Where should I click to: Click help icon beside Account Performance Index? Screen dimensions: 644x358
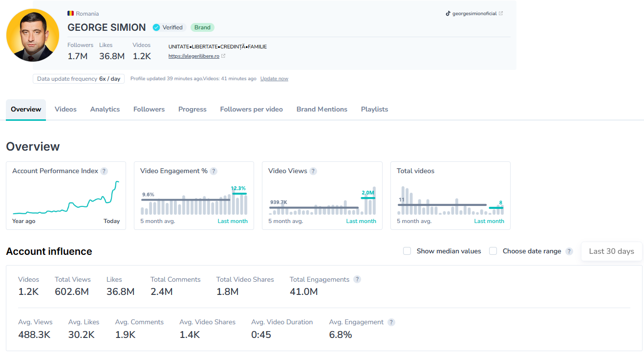click(104, 171)
